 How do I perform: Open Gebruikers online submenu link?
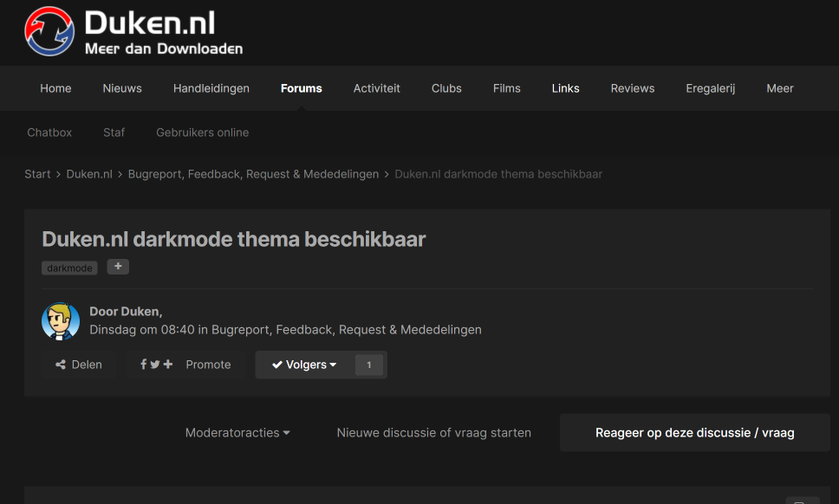coord(202,132)
